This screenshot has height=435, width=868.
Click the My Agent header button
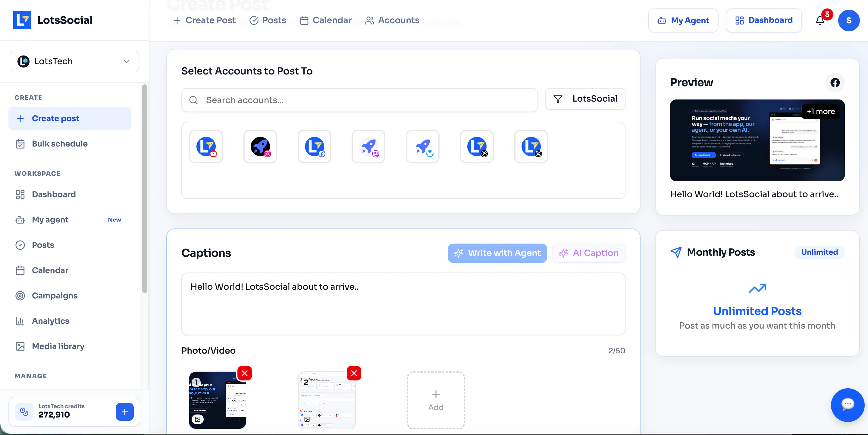683,20
